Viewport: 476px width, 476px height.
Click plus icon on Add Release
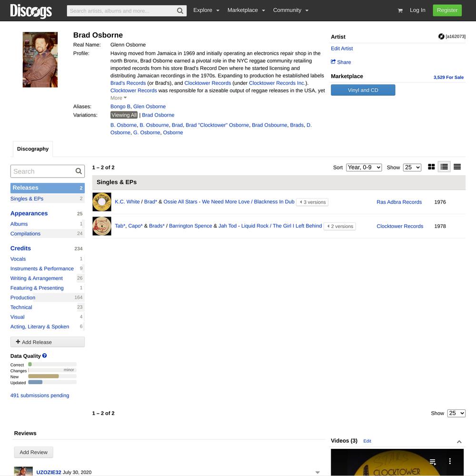[x=18, y=341]
